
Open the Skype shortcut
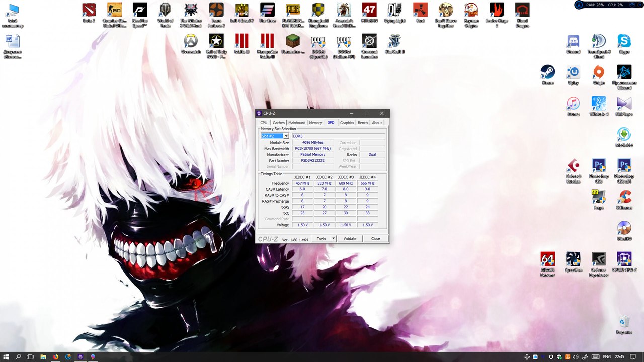click(x=624, y=44)
